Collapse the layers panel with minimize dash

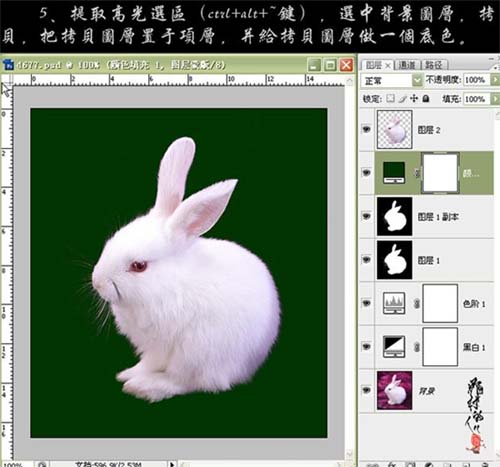pos(492,59)
